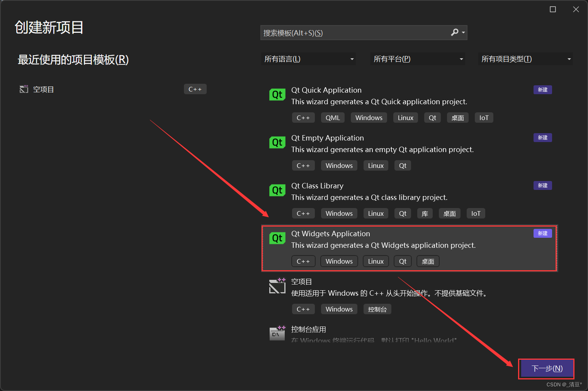This screenshot has width=588, height=391.
Task: Select the Qt Quick Application title
Action: (x=326, y=90)
